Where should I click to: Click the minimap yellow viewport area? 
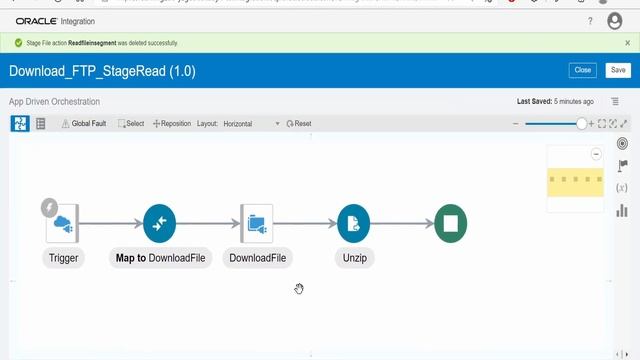(575, 182)
